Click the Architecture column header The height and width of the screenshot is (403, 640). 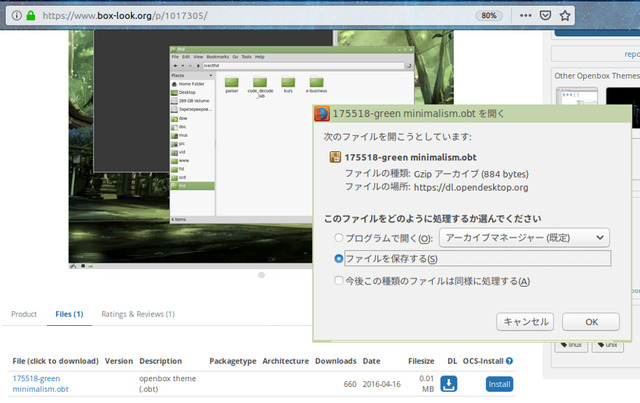[x=285, y=361]
